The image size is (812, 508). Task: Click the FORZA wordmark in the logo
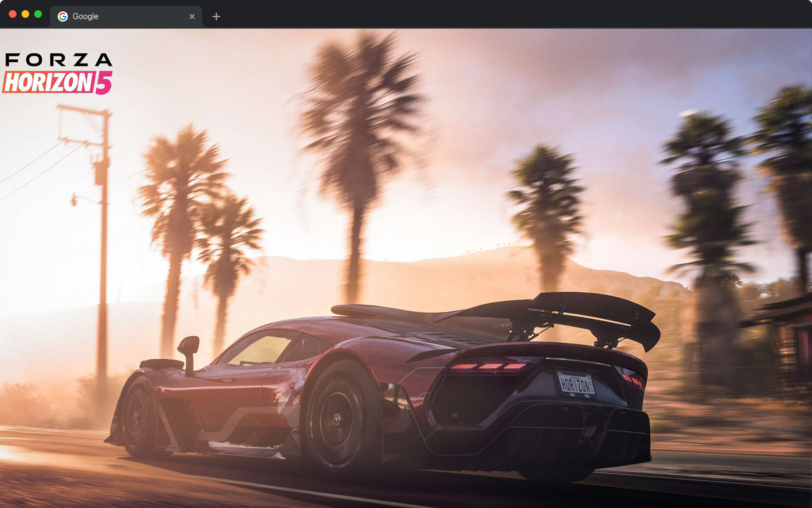[x=58, y=60]
